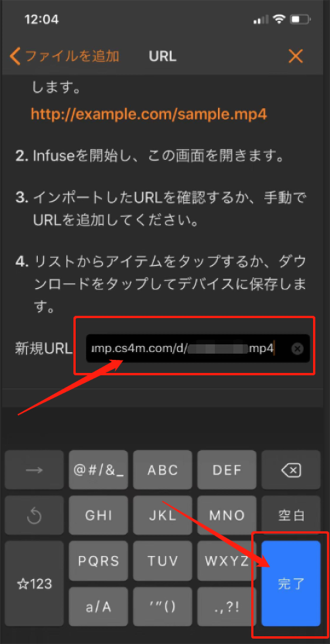This screenshot has height=644, width=330.
Task: Tap the 空白 space key
Action: 291,515
